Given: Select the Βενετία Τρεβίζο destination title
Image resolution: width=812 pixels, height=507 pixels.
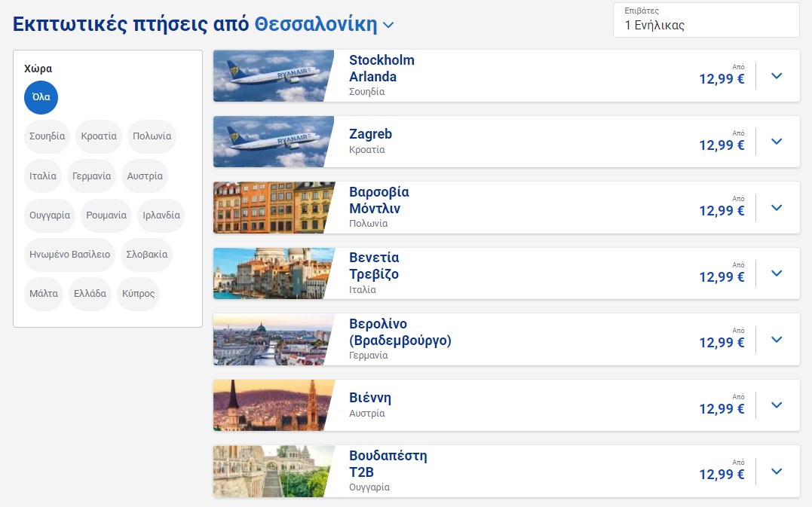Looking at the screenshot, I should pyautogui.click(x=374, y=266).
